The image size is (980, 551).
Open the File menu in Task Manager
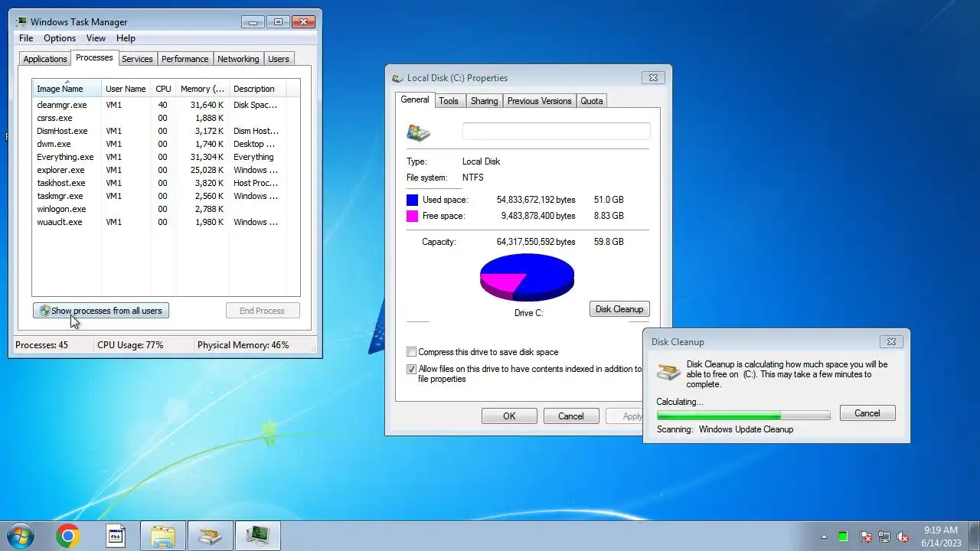26,38
